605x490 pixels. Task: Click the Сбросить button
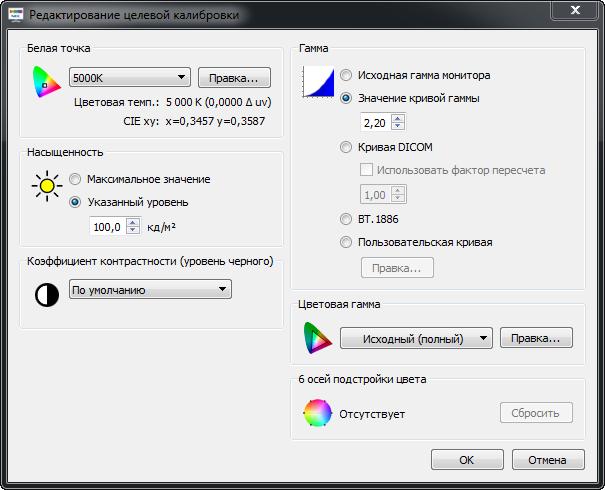pyautogui.click(x=536, y=413)
